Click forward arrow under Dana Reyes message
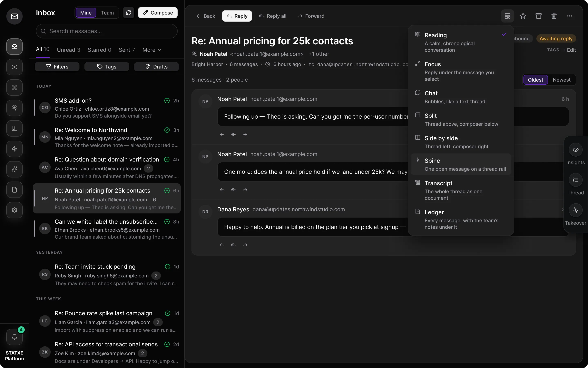 point(245,245)
